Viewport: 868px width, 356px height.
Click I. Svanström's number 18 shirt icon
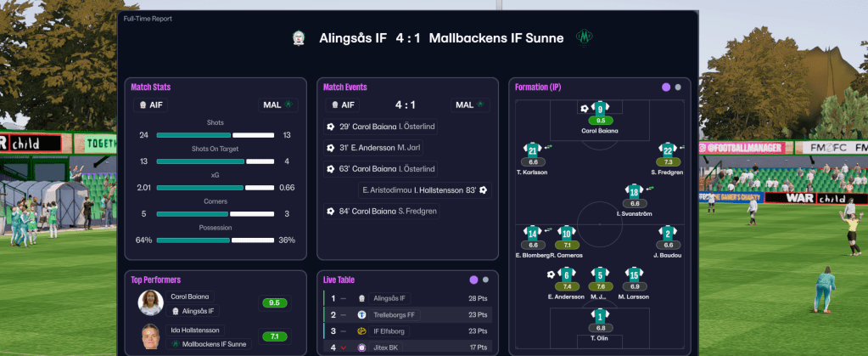tap(634, 191)
